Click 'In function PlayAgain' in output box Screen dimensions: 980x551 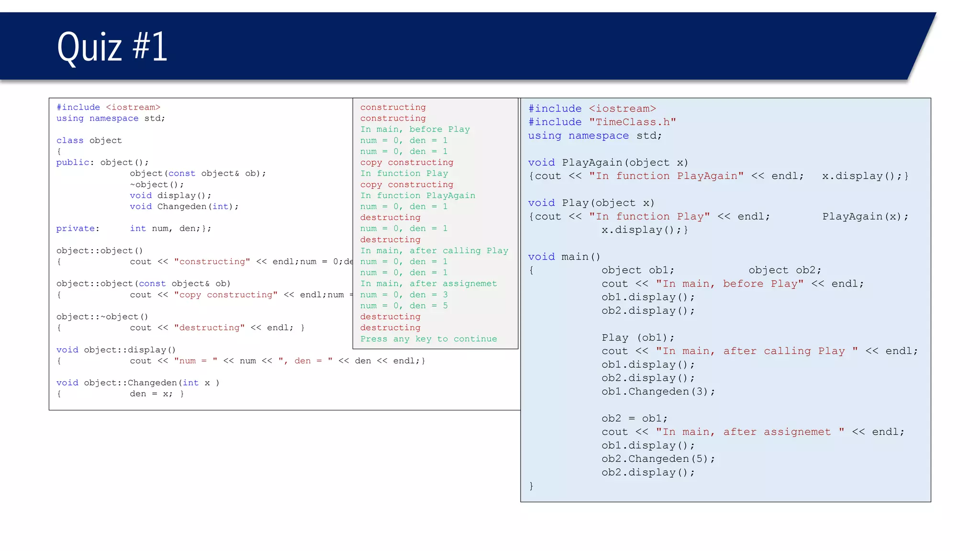(418, 195)
